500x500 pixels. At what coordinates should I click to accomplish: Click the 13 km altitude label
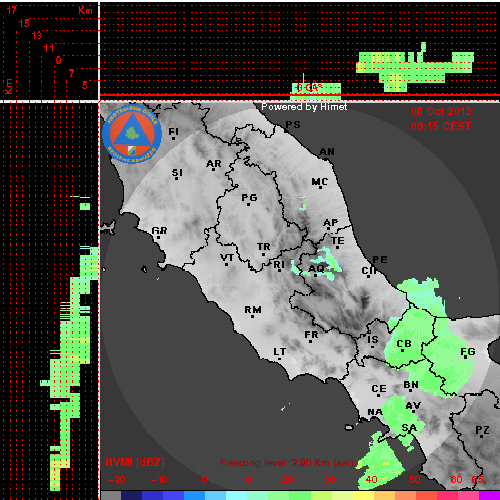pyautogui.click(x=37, y=35)
